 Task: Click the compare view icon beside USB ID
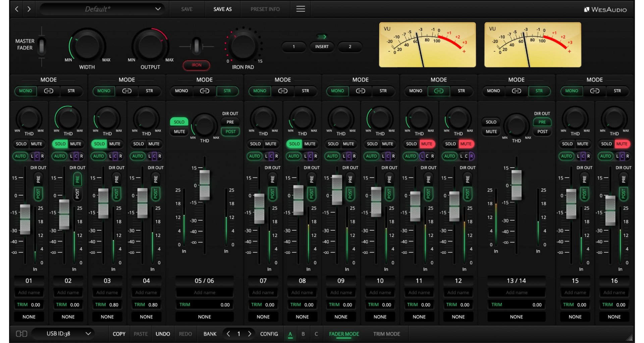click(21, 334)
